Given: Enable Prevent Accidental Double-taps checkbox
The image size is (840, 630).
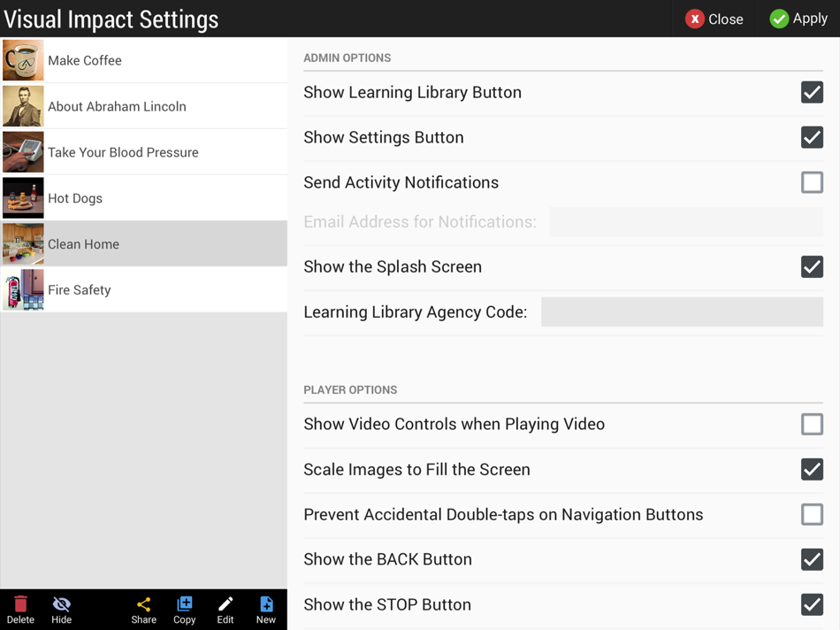Looking at the screenshot, I should click(812, 514).
